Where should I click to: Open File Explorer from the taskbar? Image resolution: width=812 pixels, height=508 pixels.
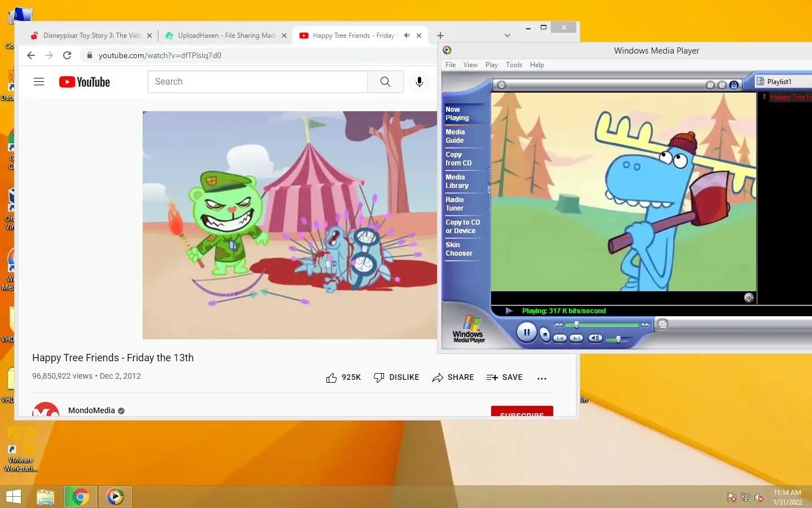[46, 497]
